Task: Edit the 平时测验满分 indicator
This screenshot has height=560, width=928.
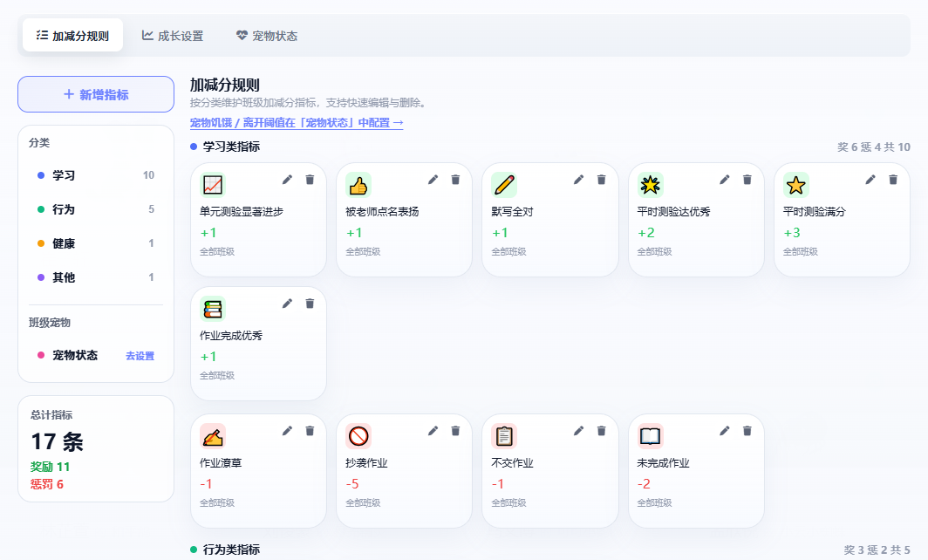Action: point(870,180)
